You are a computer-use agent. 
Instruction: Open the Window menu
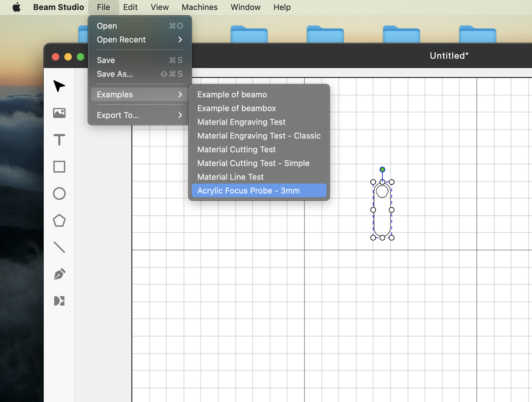click(x=245, y=7)
